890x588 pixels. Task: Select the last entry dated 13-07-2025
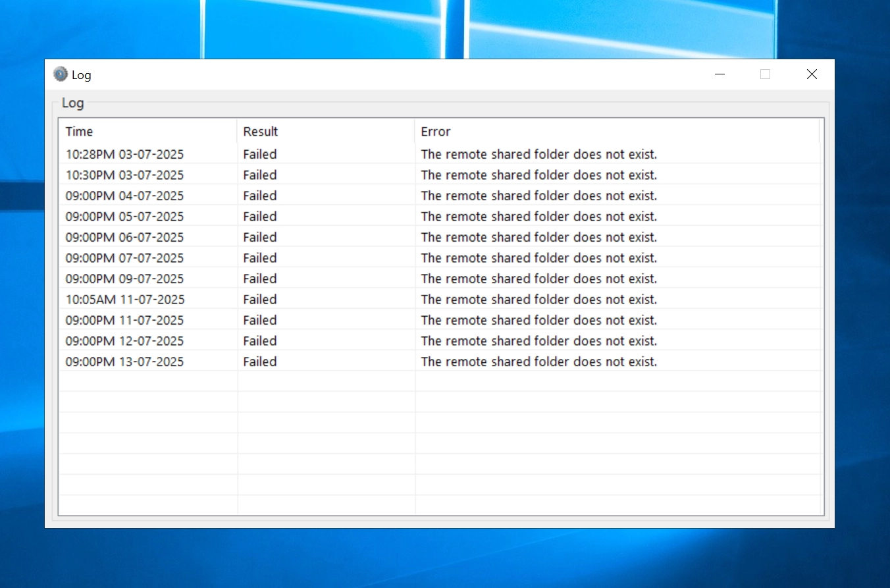coord(124,361)
